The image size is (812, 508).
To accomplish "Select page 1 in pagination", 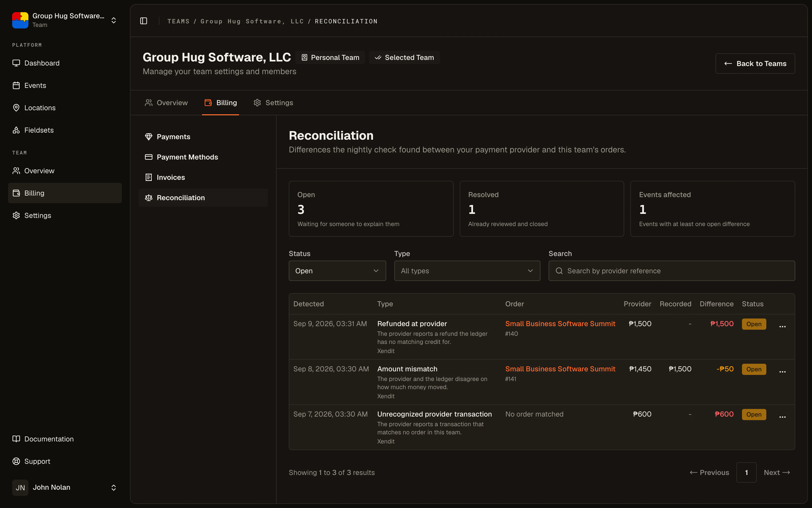I will pos(746,472).
